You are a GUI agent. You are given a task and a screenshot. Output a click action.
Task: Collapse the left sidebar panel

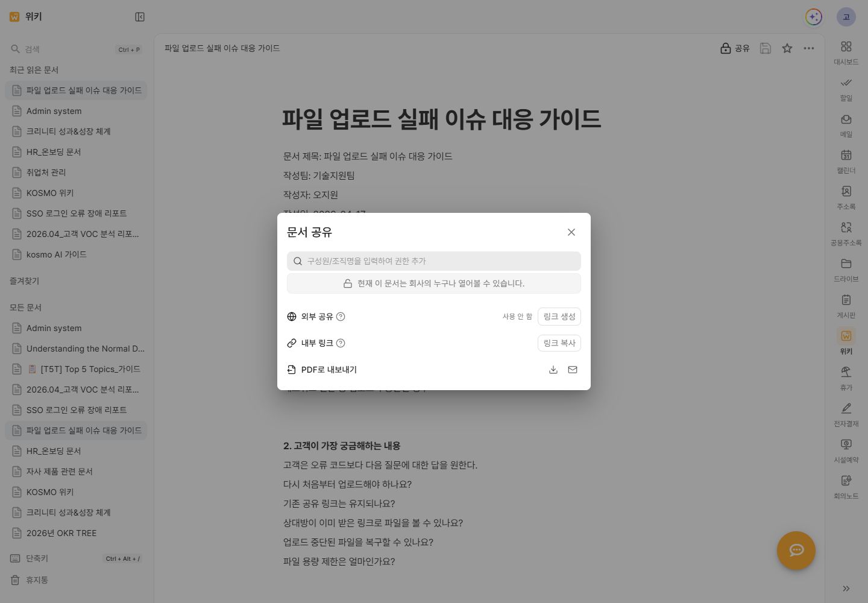click(140, 17)
